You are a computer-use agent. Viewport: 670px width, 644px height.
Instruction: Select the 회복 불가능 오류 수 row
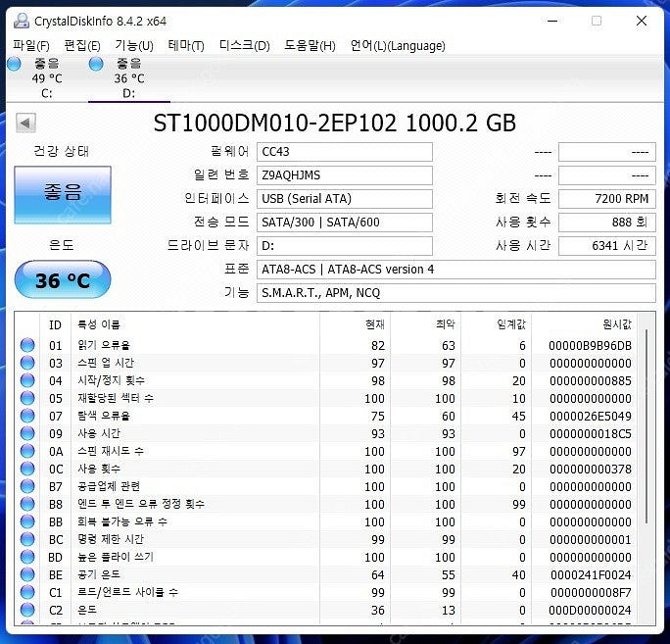coord(327,521)
